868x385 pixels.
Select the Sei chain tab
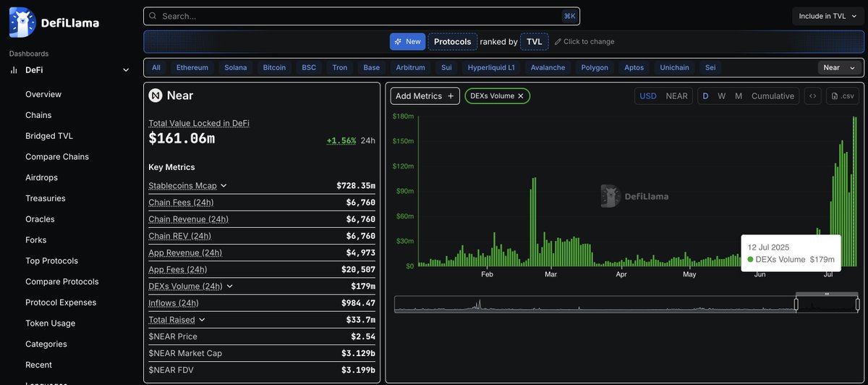point(710,67)
